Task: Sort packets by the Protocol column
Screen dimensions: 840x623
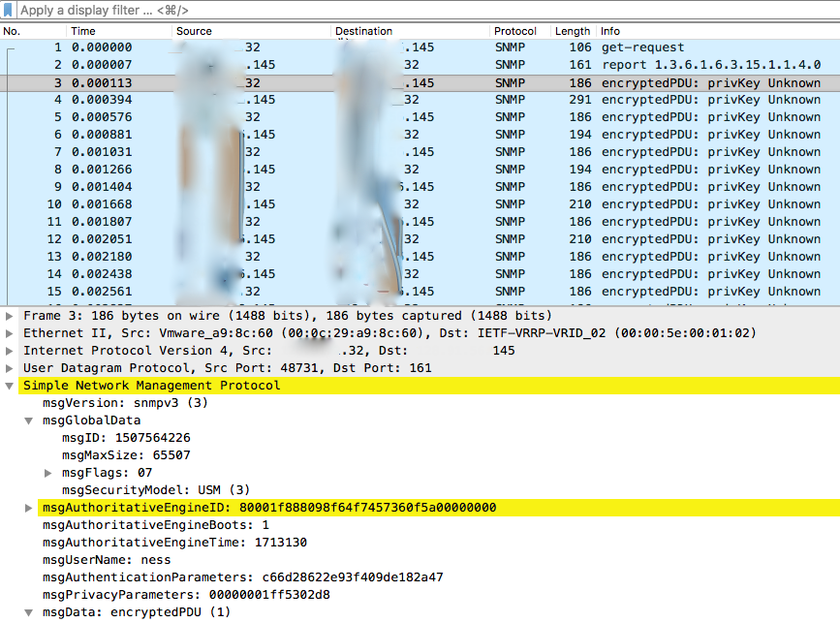Action: tap(515, 30)
